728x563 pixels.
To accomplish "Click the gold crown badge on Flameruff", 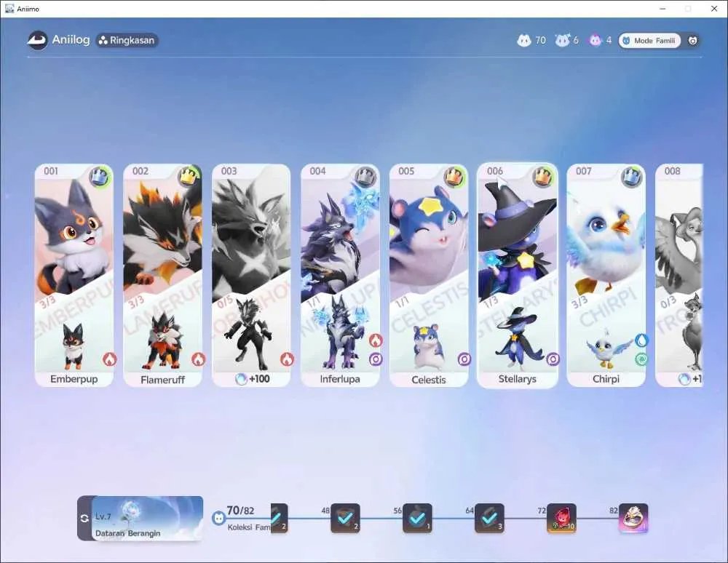I will [x=189, y=177].
